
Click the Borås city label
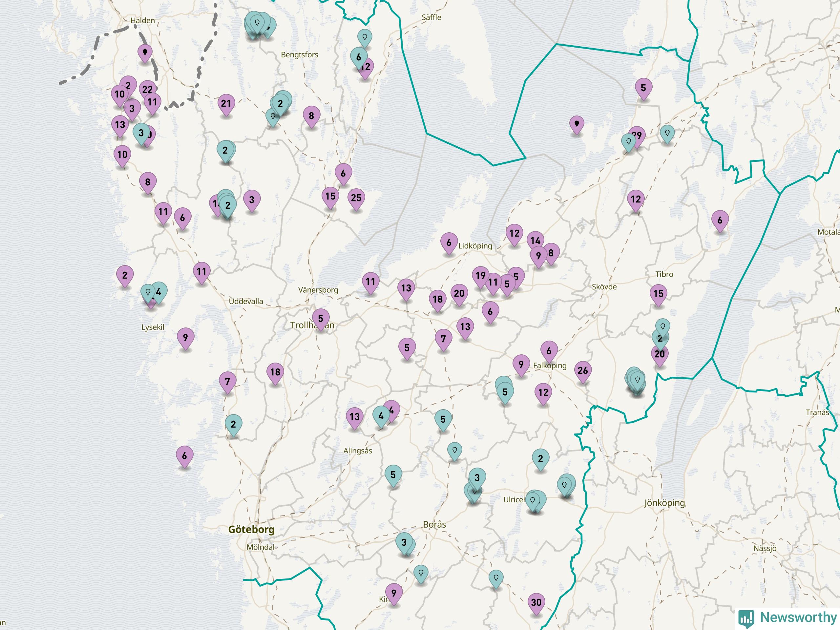point(434,524)
